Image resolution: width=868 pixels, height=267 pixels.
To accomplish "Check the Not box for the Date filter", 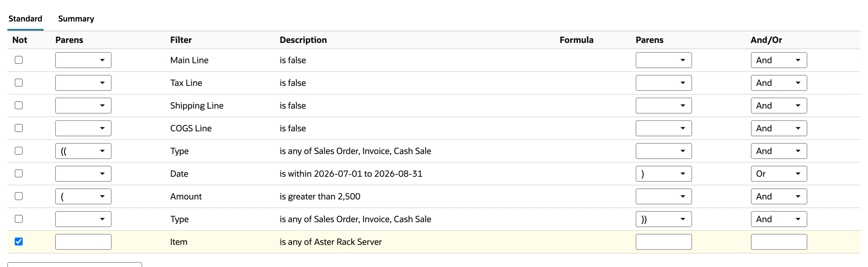I will (19, 173).
